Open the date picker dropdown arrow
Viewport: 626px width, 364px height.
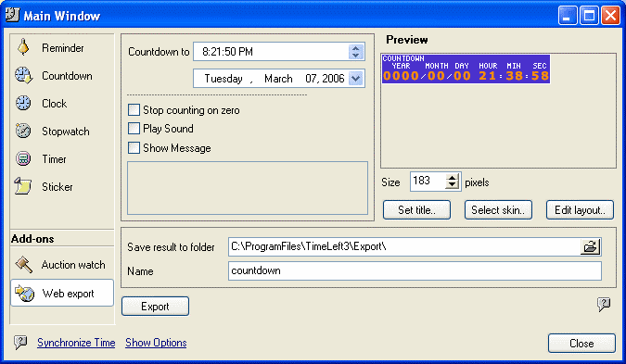point(356,79)
